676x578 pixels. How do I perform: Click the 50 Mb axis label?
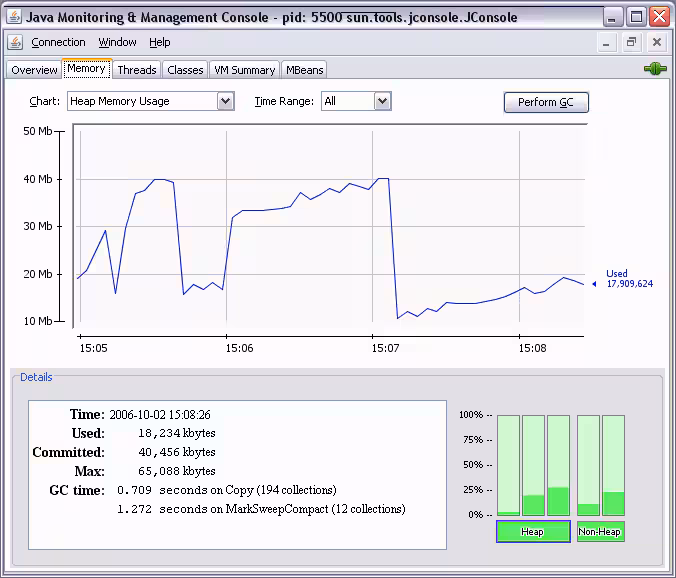[x=38, y=131]
